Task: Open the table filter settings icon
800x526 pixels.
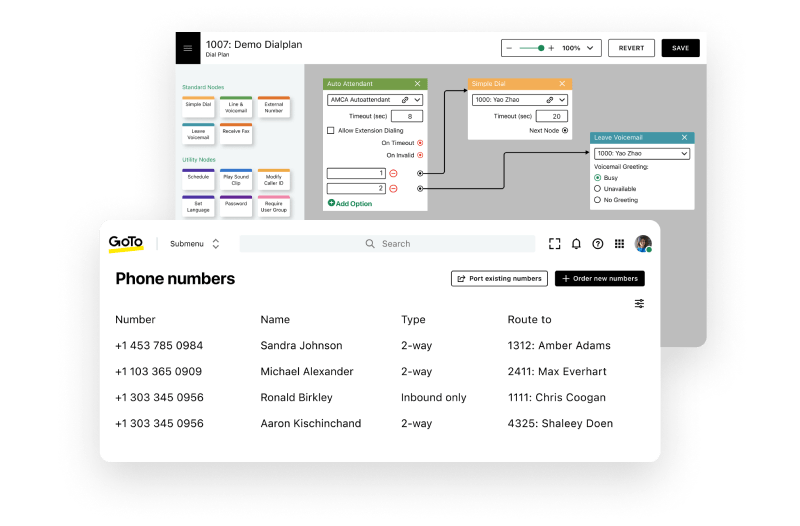Action: 639,304
